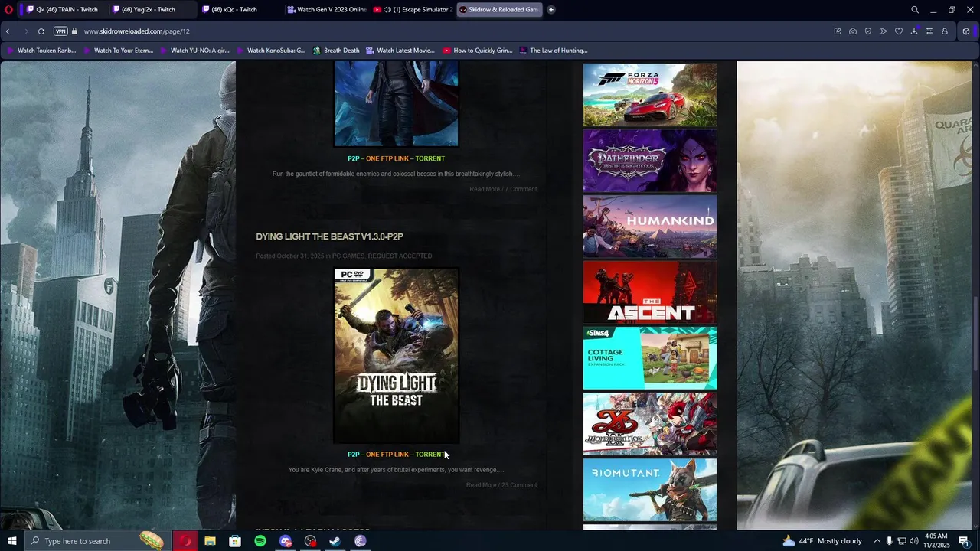The width and height of the screenshot is (980, 551).
Task: Open the weather widget showing 44°F
Action: pyautogui.click(x=822, y=541)
